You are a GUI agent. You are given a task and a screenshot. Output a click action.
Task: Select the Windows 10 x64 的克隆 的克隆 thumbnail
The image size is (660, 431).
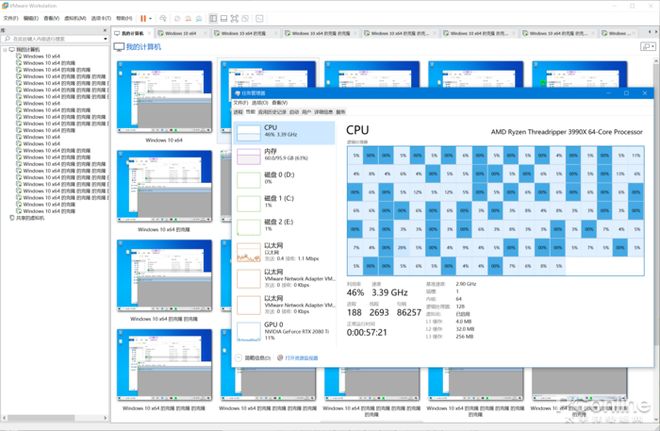point(164,276)
